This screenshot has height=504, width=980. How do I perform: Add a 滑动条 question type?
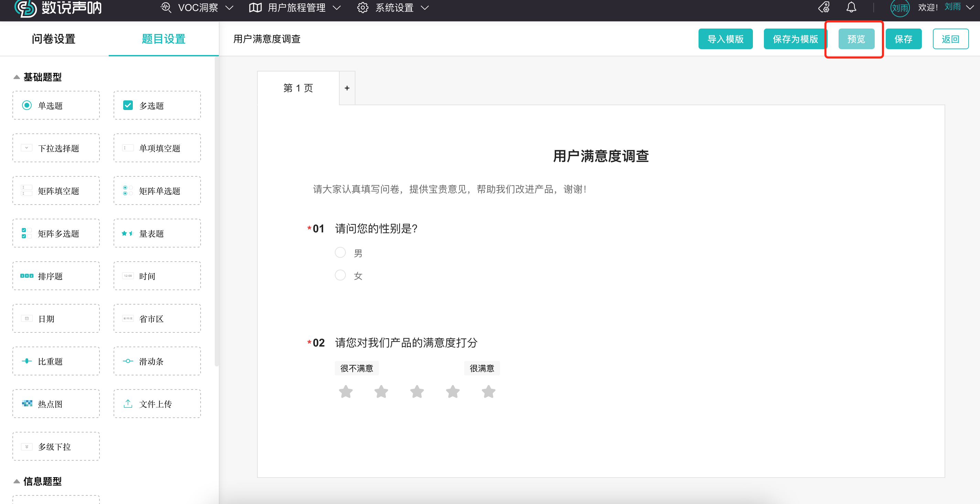pyautogui.click(x=157, y=361)
